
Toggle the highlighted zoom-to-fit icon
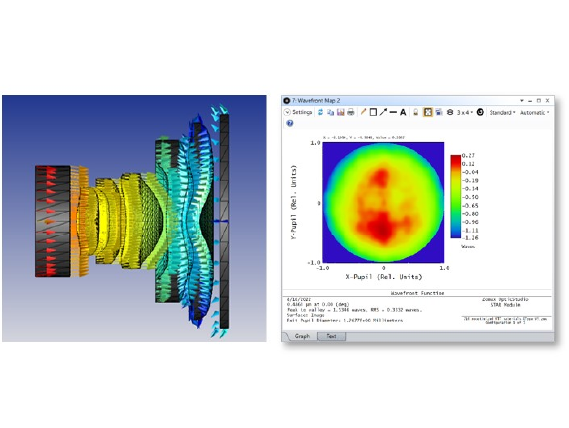pos(428,112)
